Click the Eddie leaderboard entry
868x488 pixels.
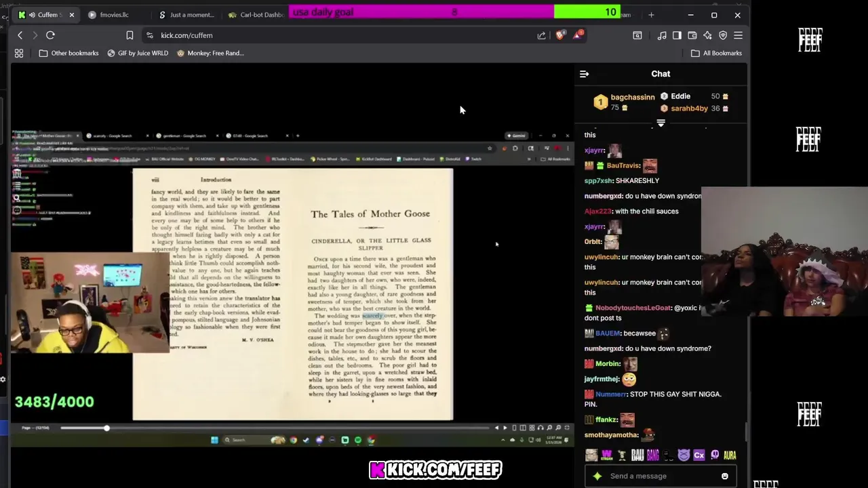click(x=680, y=96)
